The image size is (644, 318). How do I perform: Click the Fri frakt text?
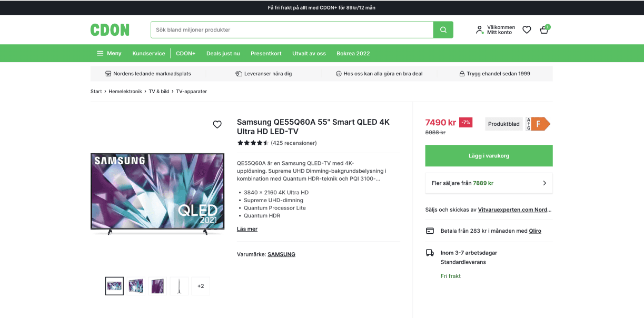point(451,276)
